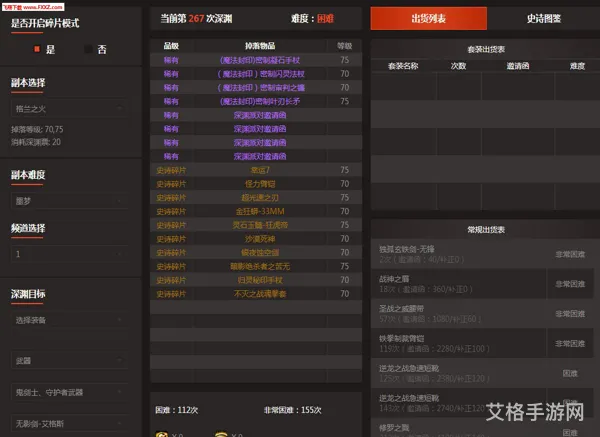The width and height of the screenshot is (600, 437).
Task: Click the 次数 column header
Action: click(x=458, y=66)
